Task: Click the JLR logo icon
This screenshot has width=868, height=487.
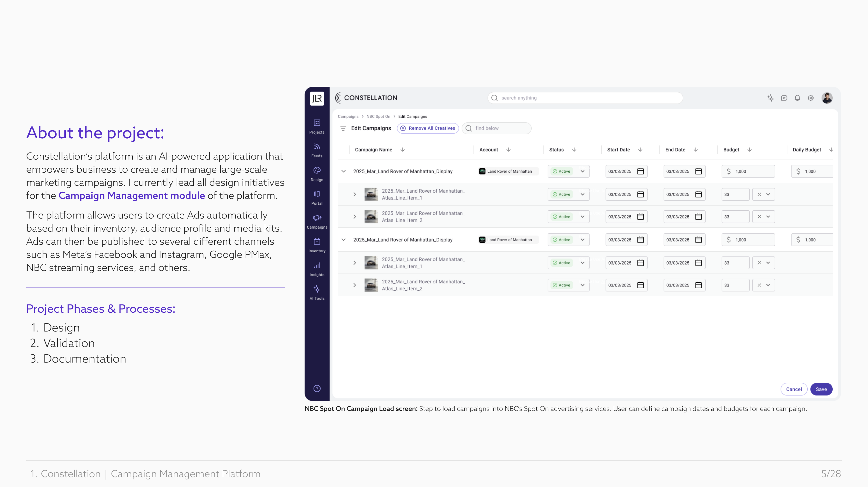Action: [317, 98]
